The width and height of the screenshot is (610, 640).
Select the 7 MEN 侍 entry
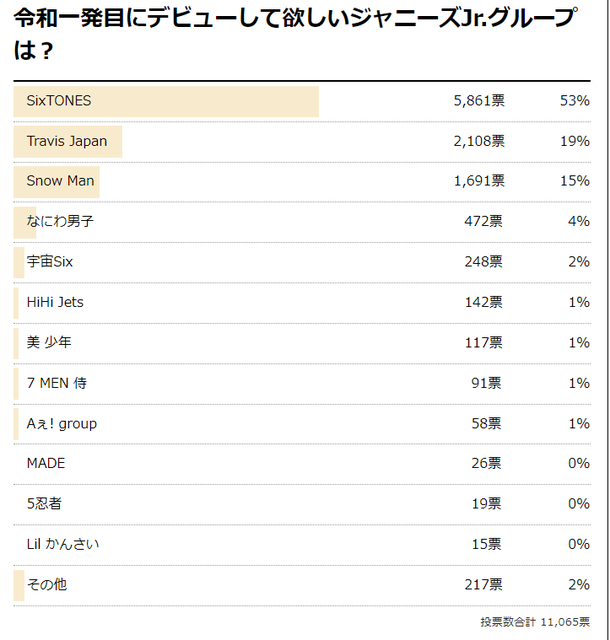(x=57, y=383)
